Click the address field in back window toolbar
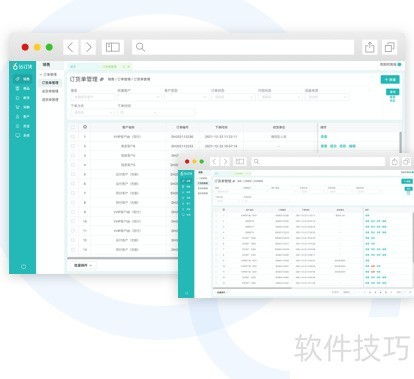 243,47
